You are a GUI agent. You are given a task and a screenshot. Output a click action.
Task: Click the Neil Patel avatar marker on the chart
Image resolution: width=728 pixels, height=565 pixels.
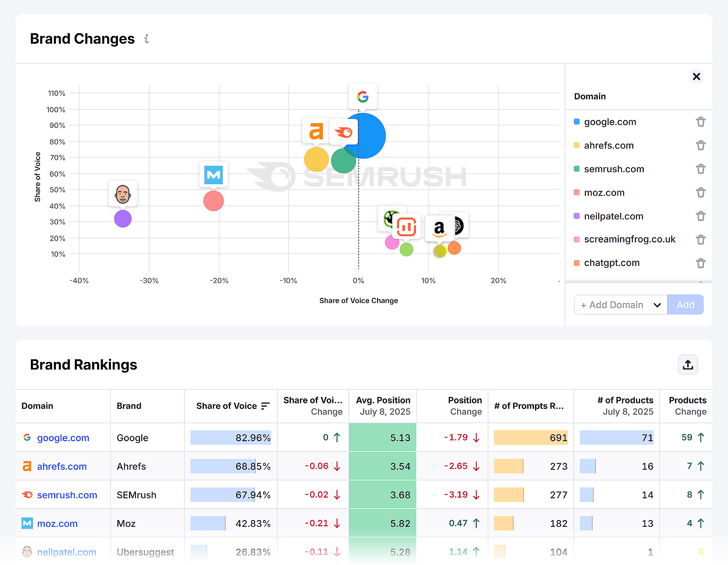point(123,194)
